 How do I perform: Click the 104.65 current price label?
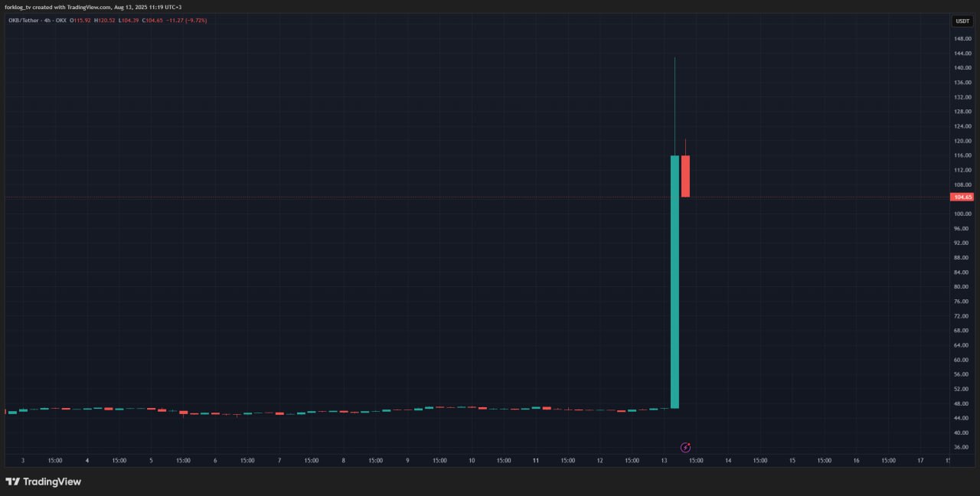[962, 197]
